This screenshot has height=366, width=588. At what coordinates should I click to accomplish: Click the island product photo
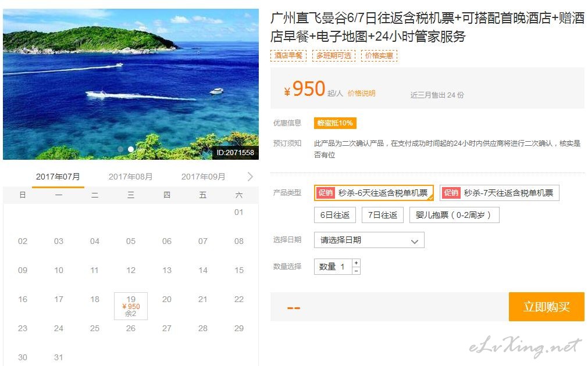coord(131,84)
